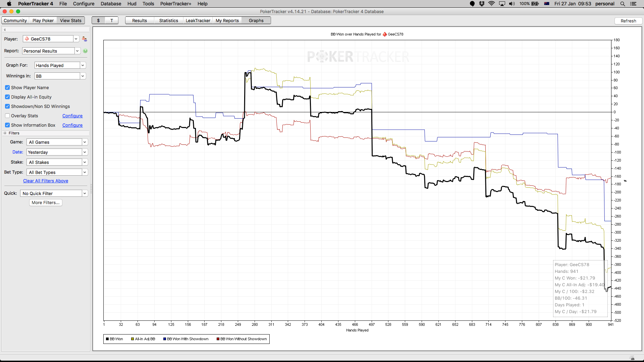Click the dark circle menu bar icon
The image size is (644, 362).
click(472, 4)
